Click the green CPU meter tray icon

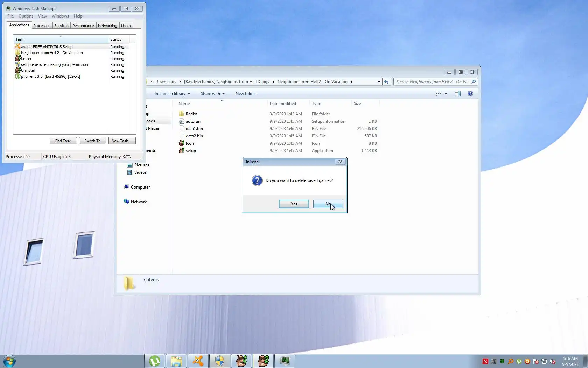pyautogui.click(x=502, y=361)
